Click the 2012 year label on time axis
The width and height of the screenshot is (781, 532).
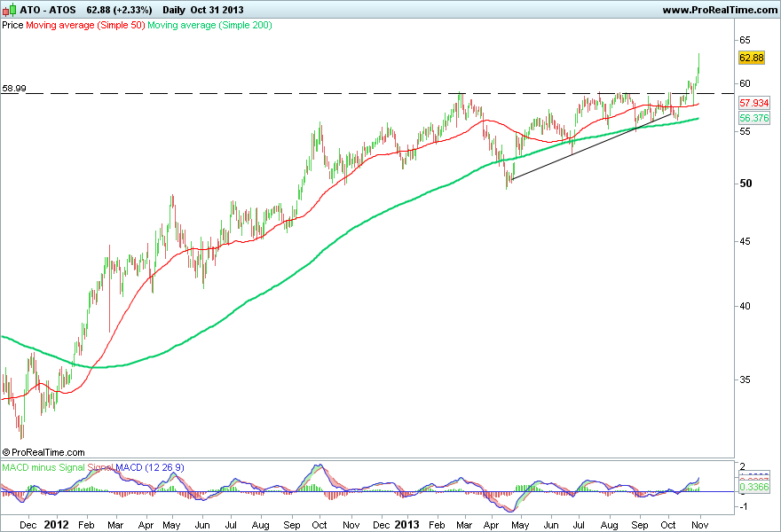click(56, 525)
